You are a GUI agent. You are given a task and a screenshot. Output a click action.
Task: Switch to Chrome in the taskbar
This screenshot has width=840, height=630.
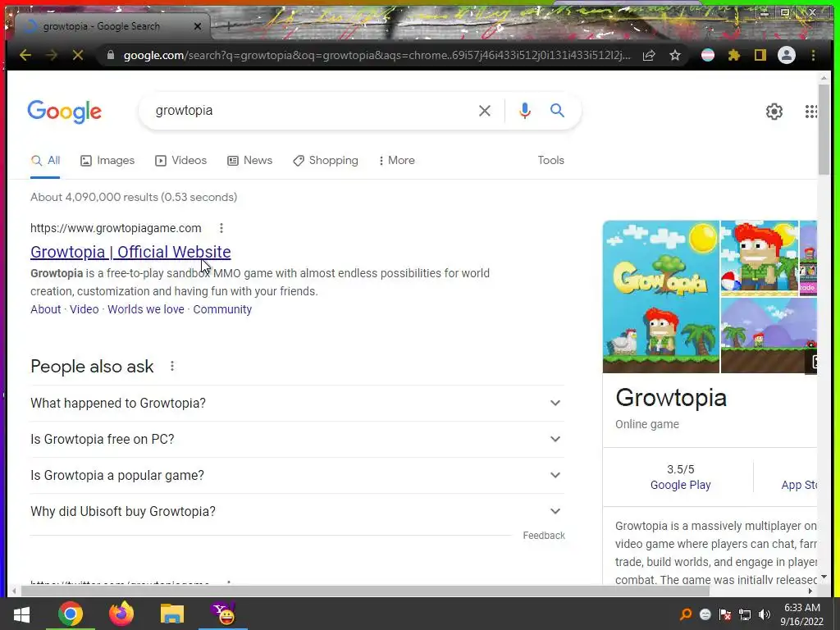tap(71, 614)
